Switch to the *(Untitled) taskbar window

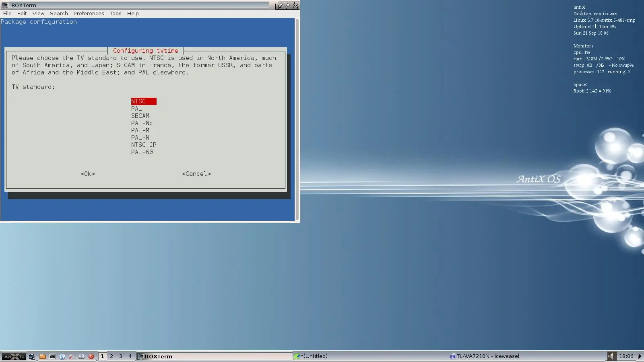tap(370, 356)
